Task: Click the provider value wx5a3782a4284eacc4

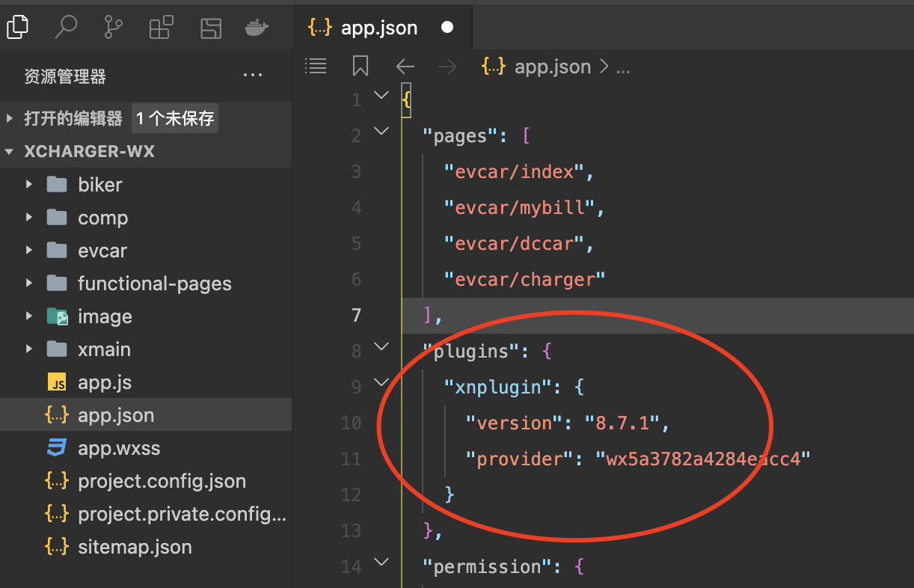Action: 703,459
